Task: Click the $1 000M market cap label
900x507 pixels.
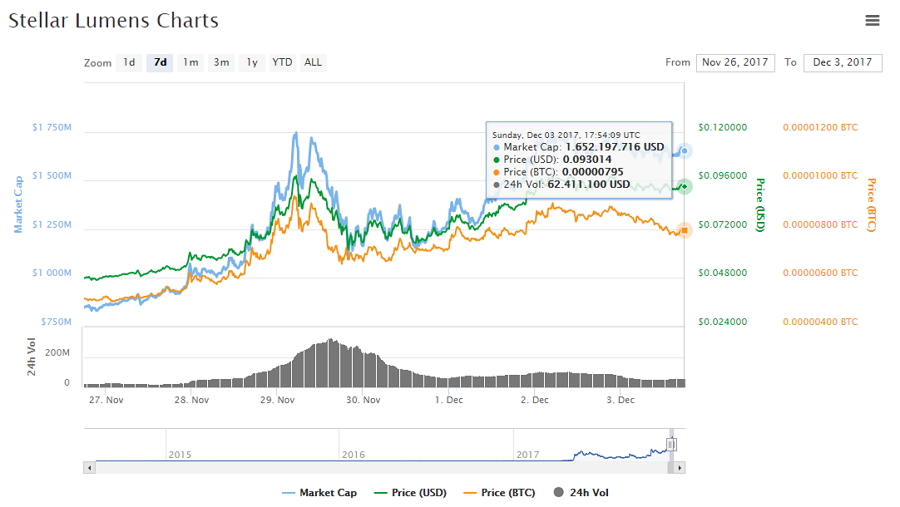Action: pos(52,273)
